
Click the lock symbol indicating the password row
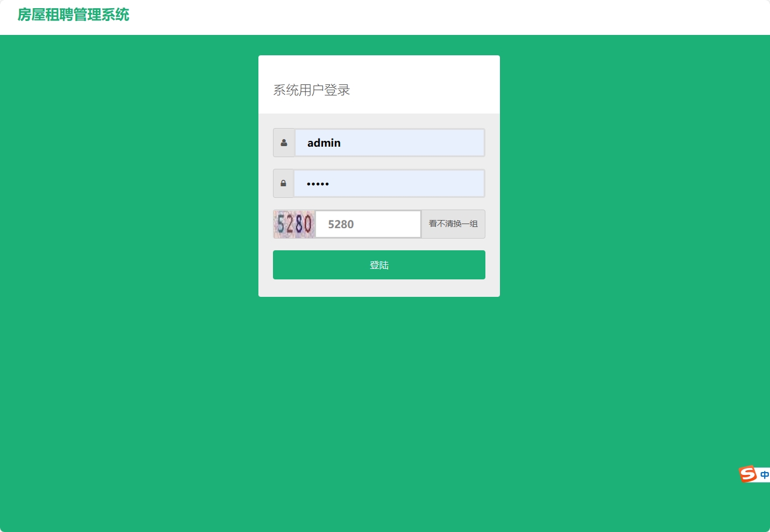283,183
